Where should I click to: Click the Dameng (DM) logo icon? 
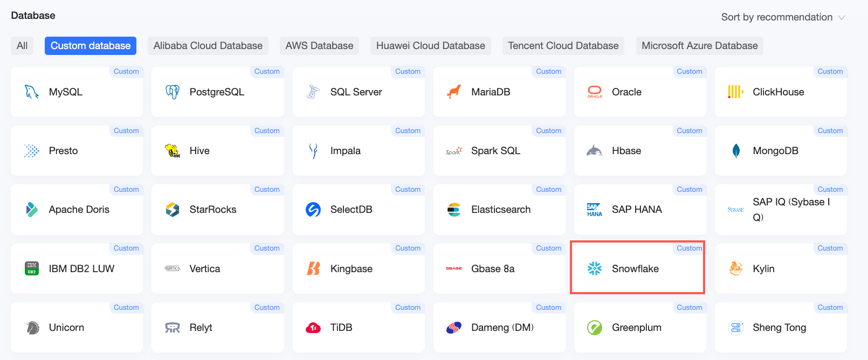tap(454, 327)
